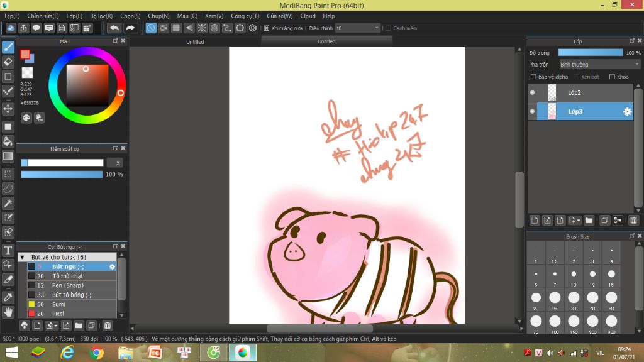Click the canvas horizontal scrollbar
Image resolution: width=644 pixels, height=362 pixels.
(x=320, y=328)
